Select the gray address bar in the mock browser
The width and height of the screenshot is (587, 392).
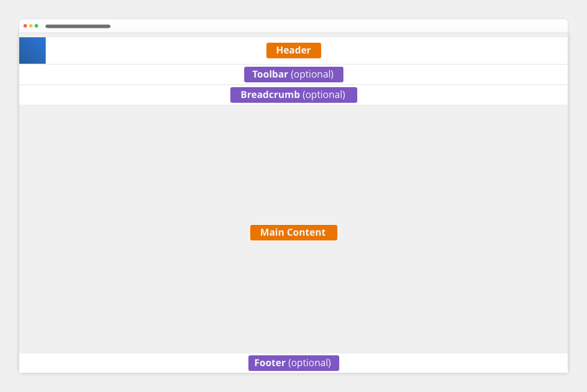tap(78, 26)
